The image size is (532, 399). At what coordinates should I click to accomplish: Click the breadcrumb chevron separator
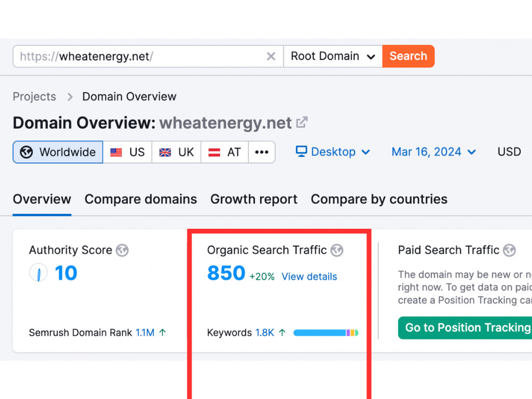(x=70, y=97)
